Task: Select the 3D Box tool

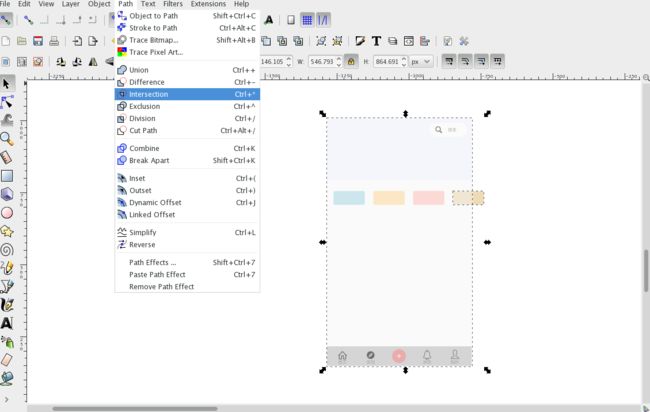Action: pos(7,194)
